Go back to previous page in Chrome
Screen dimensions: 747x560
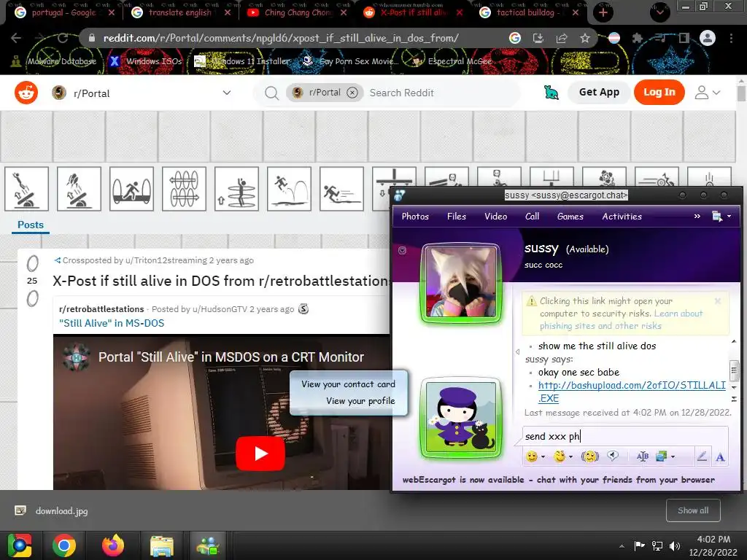tap(16, 38)
